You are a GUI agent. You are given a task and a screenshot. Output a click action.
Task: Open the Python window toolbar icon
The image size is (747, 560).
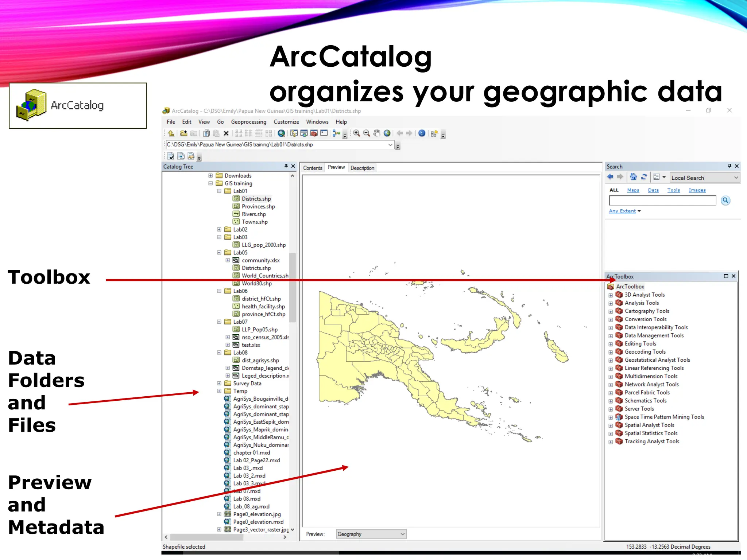pos(324,133)
